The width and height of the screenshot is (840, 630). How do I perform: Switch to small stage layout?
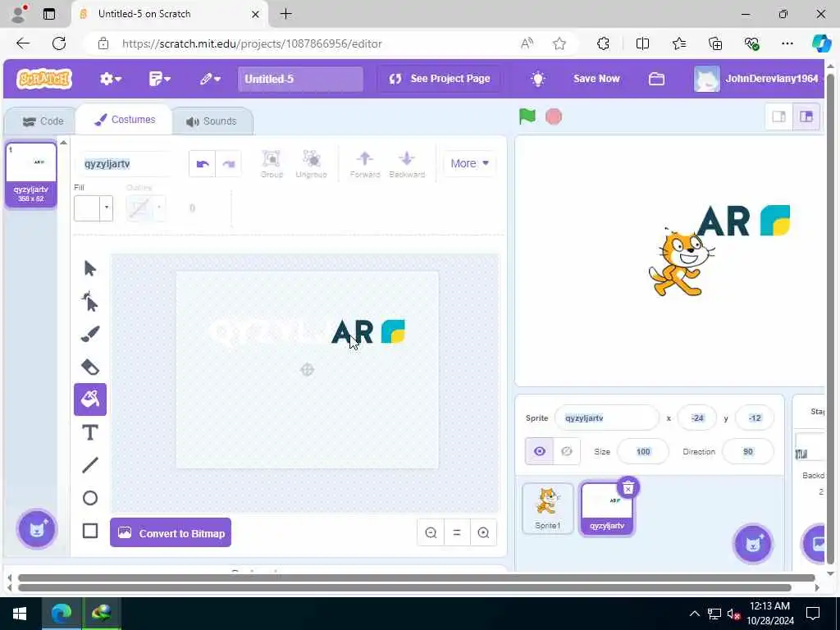[x=779, y=116]
